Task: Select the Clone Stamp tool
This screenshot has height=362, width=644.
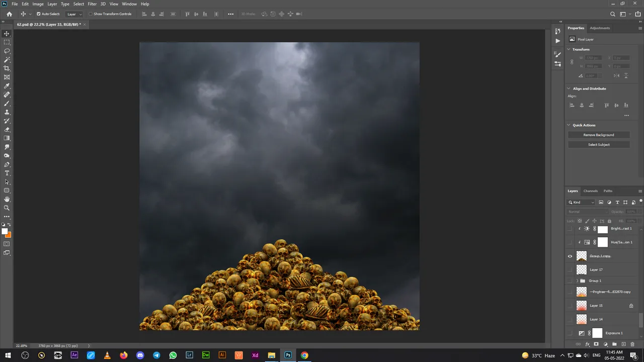Action: coord(7,112)
